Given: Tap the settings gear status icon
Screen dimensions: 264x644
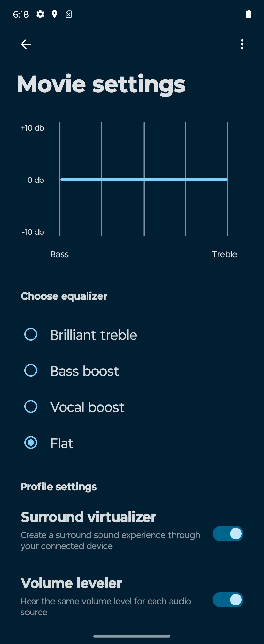Looking at the screenshot, I should pyautogui.click(x=40, y=14).
